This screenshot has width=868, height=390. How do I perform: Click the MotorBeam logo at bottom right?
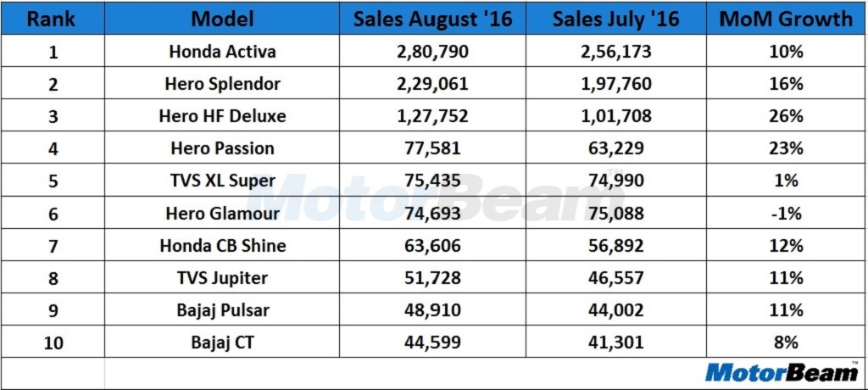click(x=781, y=371)
